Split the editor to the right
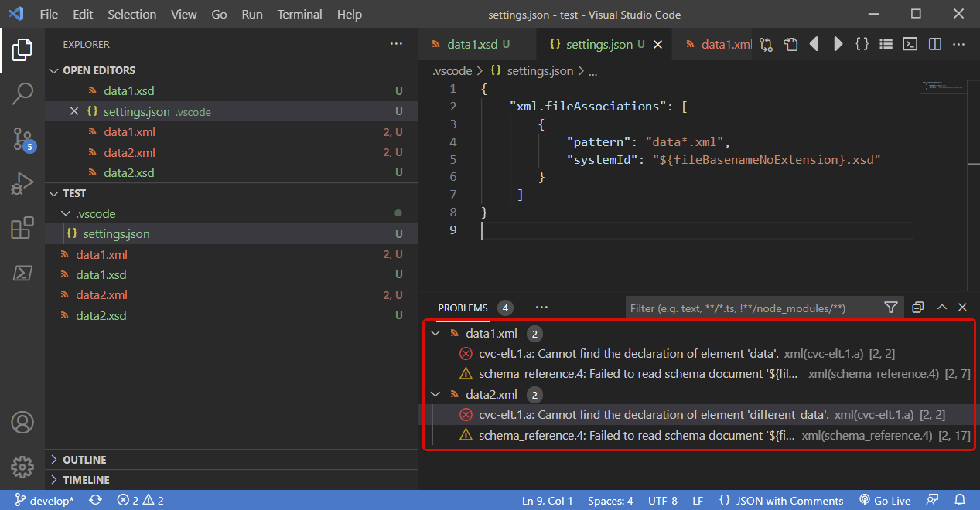This screenshot has height=510, width=980. pos(934,45)
